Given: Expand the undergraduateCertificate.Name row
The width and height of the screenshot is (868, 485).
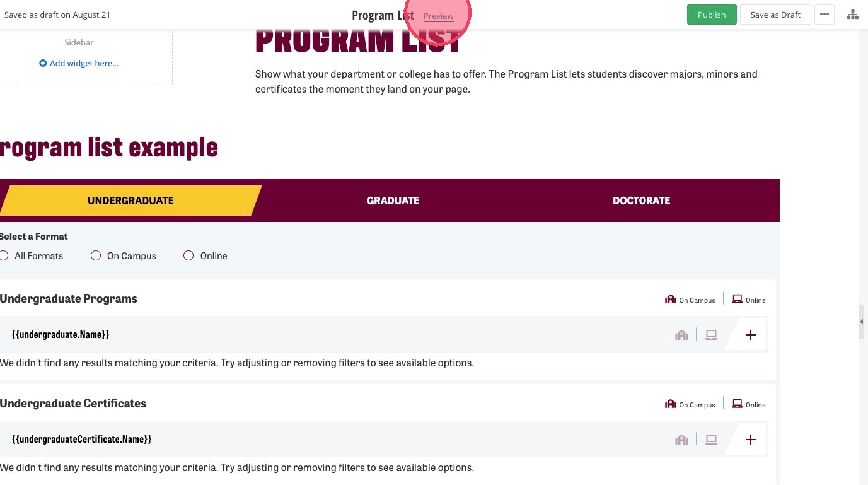Looking at the screenshot, I should click(750, 440).
